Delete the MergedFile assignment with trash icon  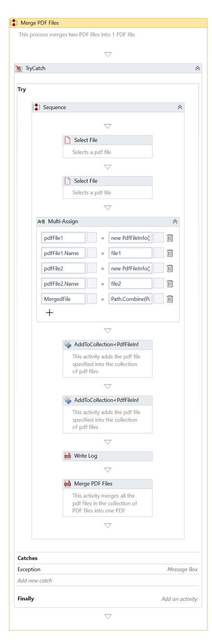(170, 299)
